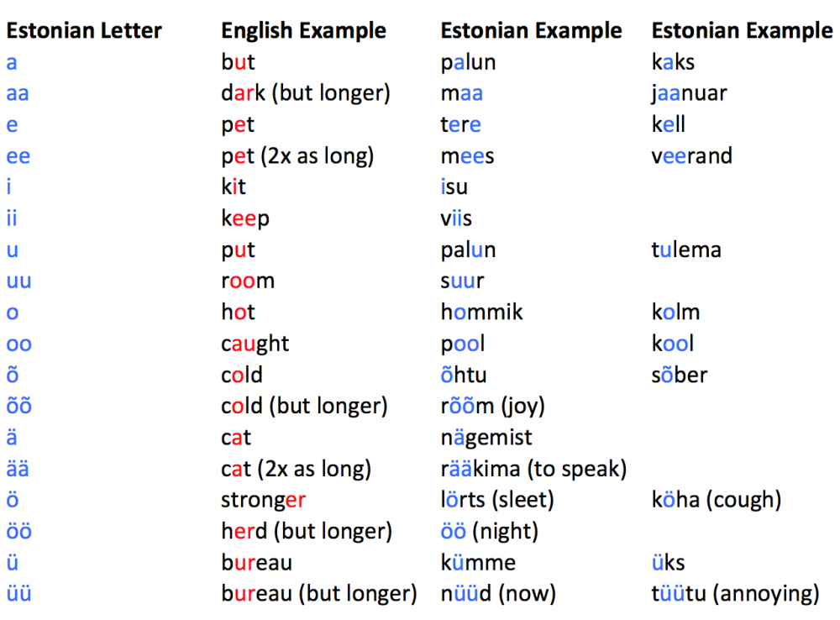Click the example 'tüütu (annoying)'

pos(735,594)
